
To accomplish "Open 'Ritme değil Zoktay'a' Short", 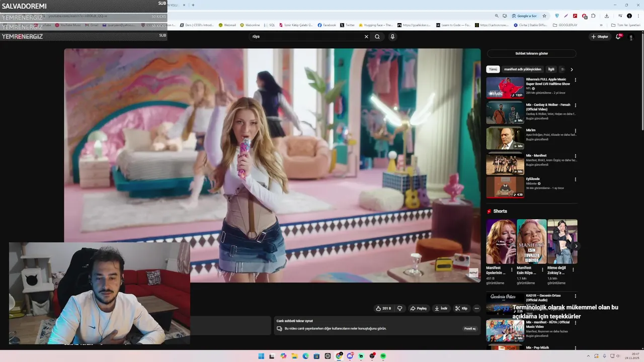I will pos(562,241).
